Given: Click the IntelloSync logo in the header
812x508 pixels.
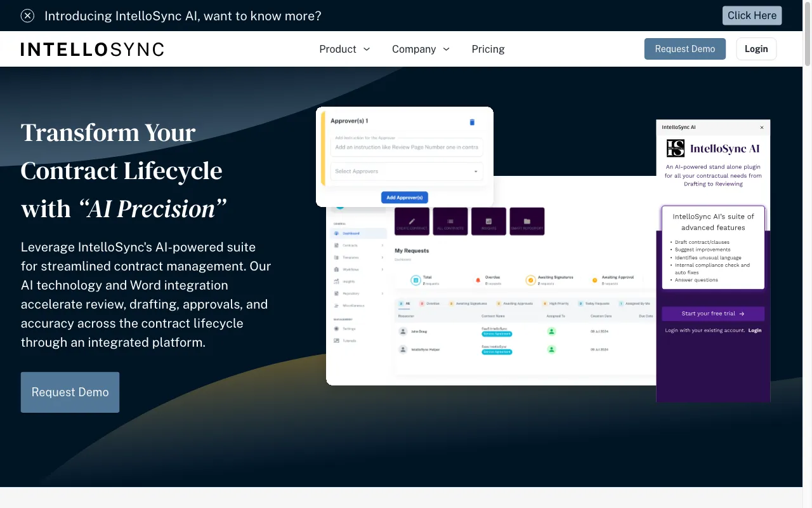Looking at the screenshot, I should coord(93,49).
